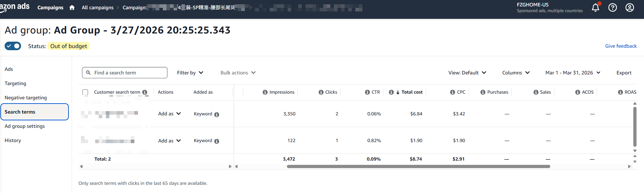The height and width of the screenshot is (193, 644).
Task: Check the select-all search terms checkbox
Action: pos(85,92)
